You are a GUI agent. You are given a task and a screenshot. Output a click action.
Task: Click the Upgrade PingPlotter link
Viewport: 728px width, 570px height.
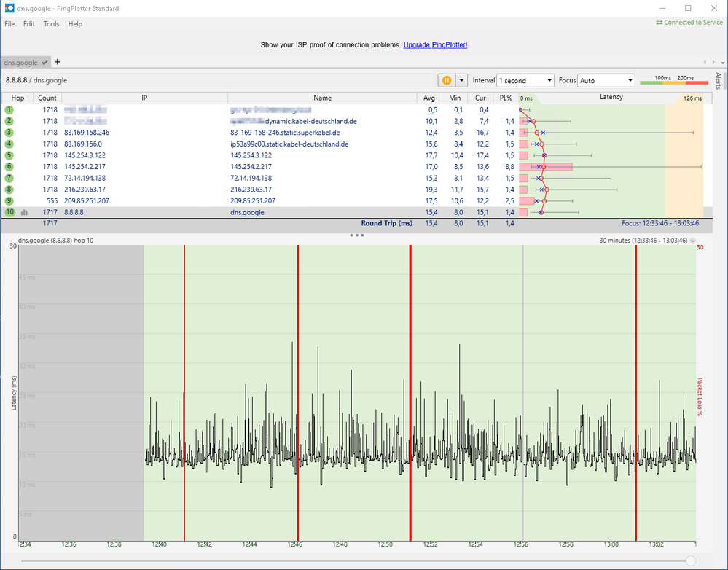[x=434, y=44]
